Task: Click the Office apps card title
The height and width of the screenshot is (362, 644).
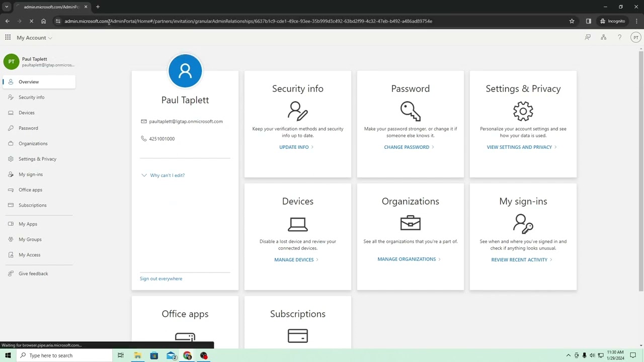Action: [x=185, y=314]
